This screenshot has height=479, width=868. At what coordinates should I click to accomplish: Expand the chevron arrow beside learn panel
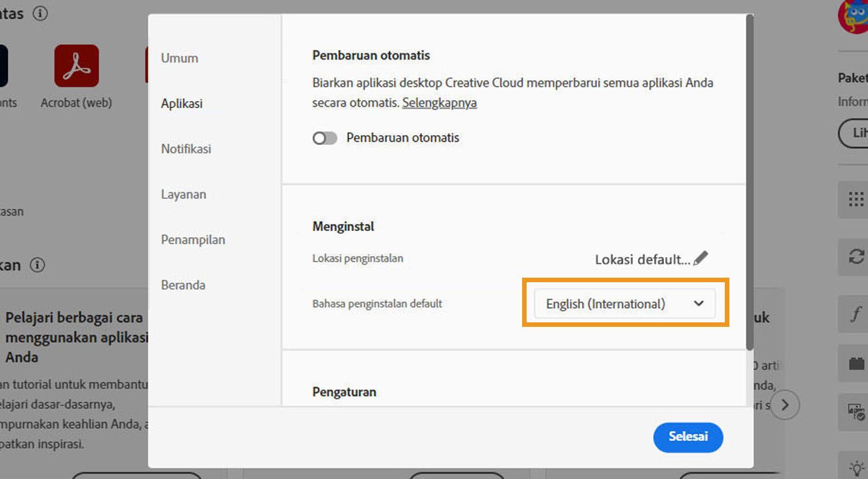point(784,405)
